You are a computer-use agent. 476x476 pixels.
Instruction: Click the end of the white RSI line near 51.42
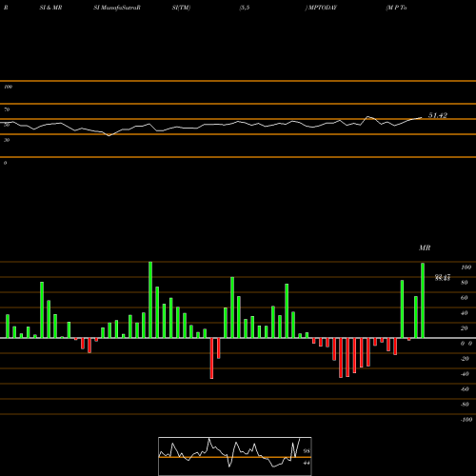pos(421,118)
